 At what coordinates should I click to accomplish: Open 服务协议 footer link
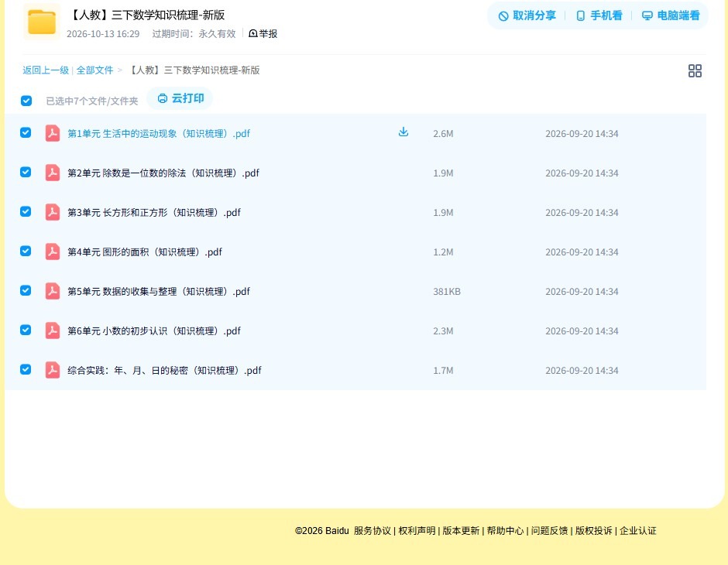pyautogui.click(x=373, y=531)
